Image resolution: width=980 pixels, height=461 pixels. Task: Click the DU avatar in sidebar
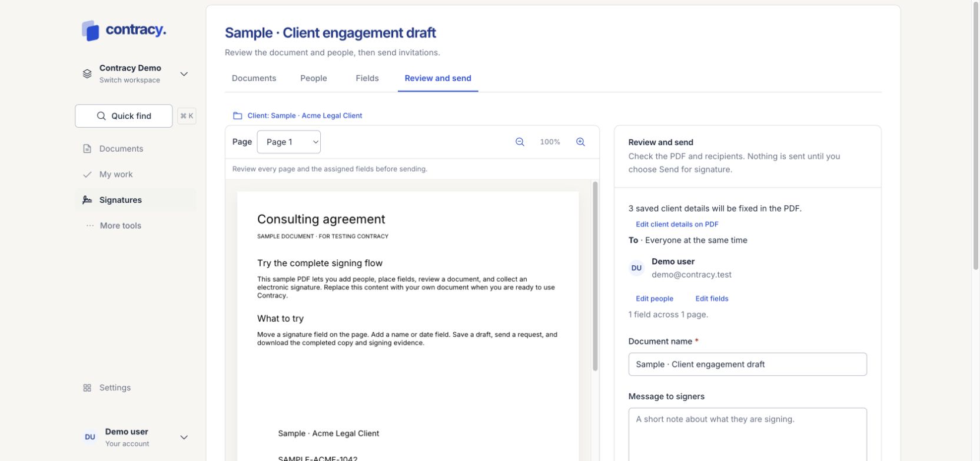[90, 437]
